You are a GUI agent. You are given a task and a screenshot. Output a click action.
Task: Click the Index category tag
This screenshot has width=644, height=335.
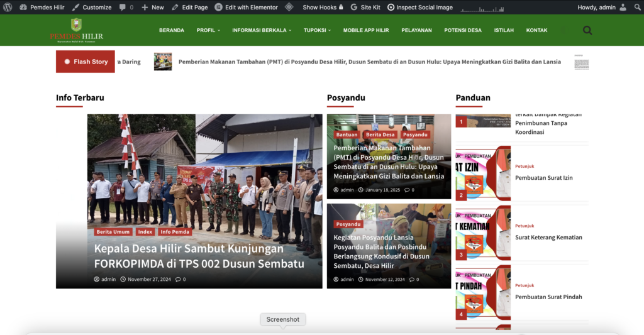145,231
